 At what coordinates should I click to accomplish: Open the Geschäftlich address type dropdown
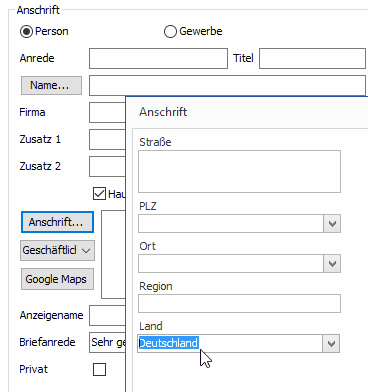[x=57, y=250]
